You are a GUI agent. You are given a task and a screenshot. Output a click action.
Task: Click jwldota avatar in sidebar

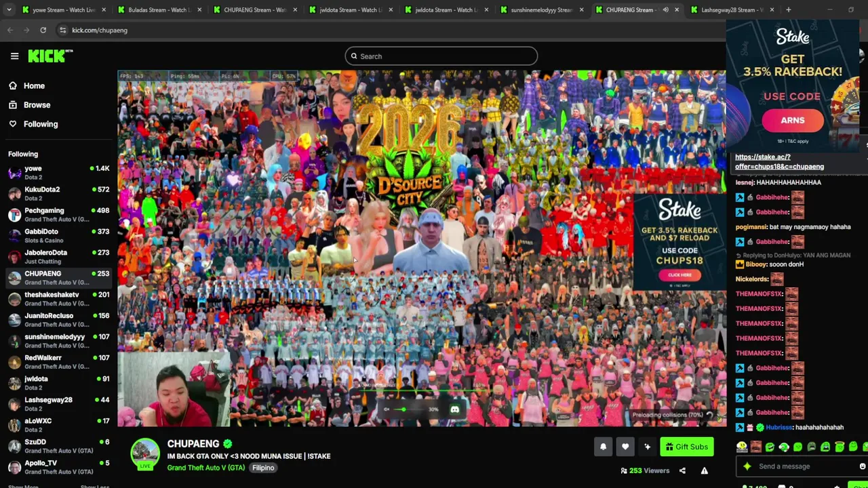click(14, 383)
